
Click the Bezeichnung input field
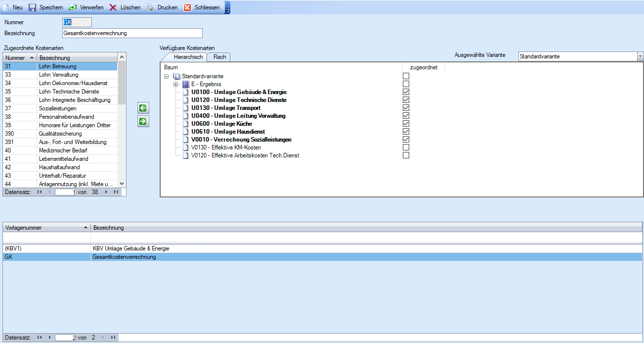[132, 33]
